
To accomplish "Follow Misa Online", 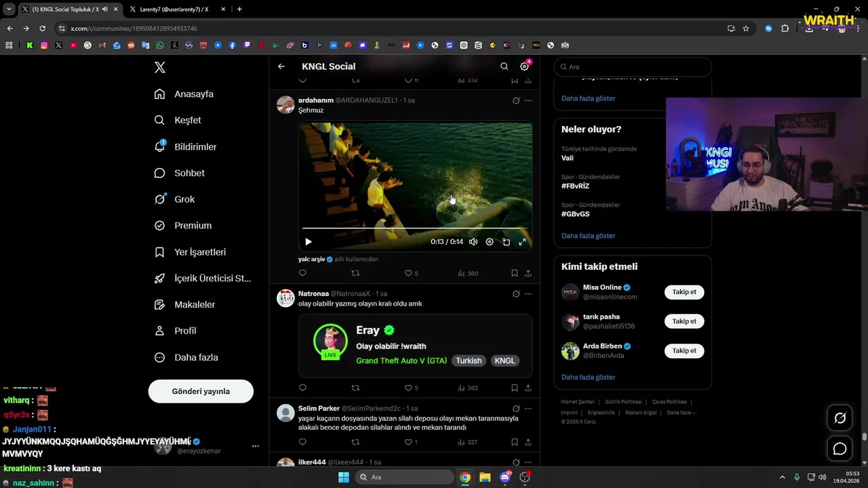I will pos(684,292).
